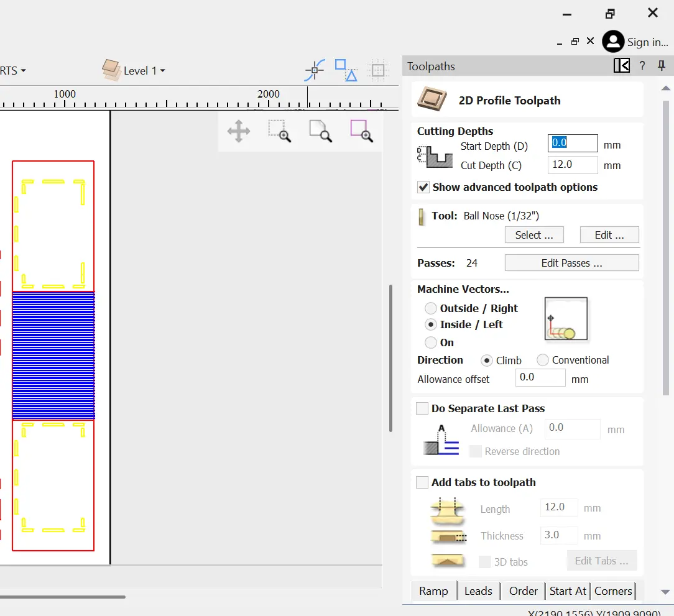Click the zoom to fit page icon
The image size is (674, 616).
click(320, 131)
